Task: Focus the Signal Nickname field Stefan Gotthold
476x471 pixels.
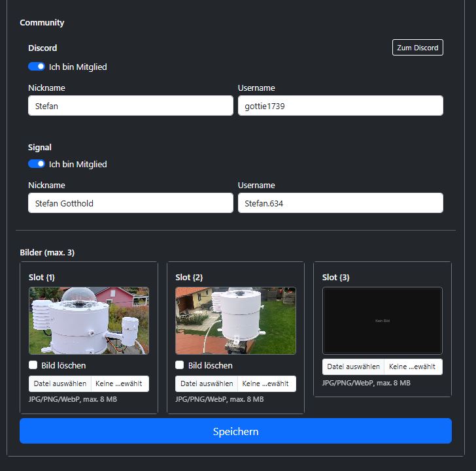Action: point(131,203)
